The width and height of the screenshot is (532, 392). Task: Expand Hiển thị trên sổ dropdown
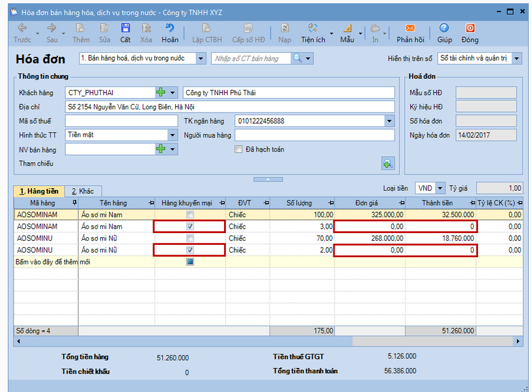[x=516, y=59]
